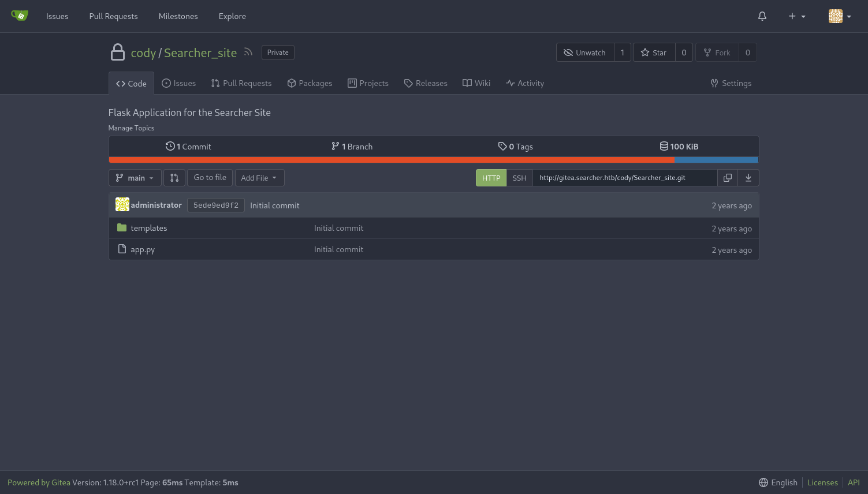Open the forks count
The height and width of the screenshot is (494, 868).
click(748, 53)
